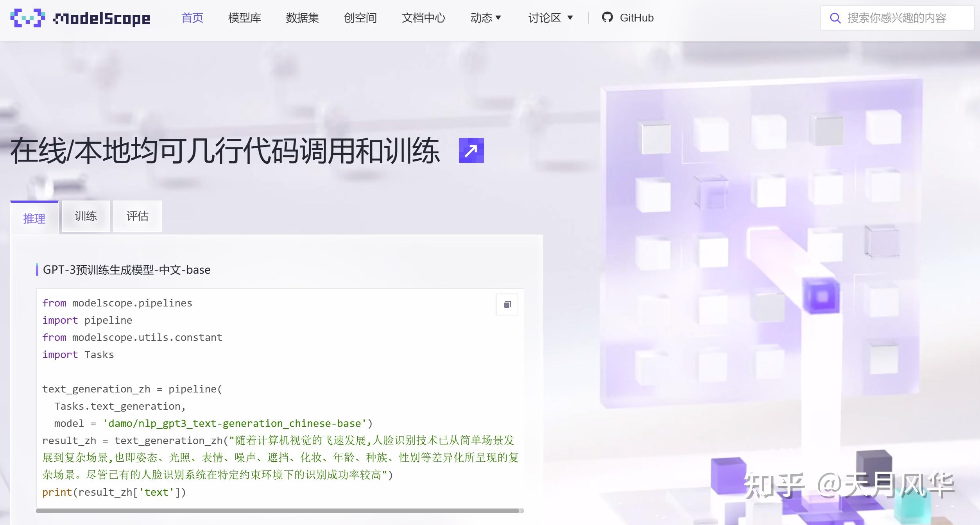Image resolution: width=980 pixels, height=525 pixels.
Task: Expand the 讨论区 dropdown menu
Action: pyautogui.click(x=550, y=18)
